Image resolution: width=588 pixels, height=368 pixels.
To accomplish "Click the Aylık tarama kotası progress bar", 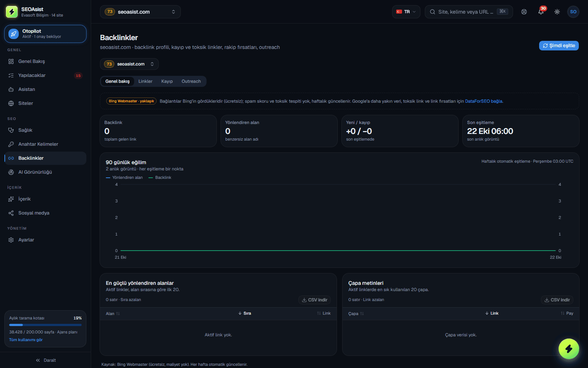I will point(45,325).
